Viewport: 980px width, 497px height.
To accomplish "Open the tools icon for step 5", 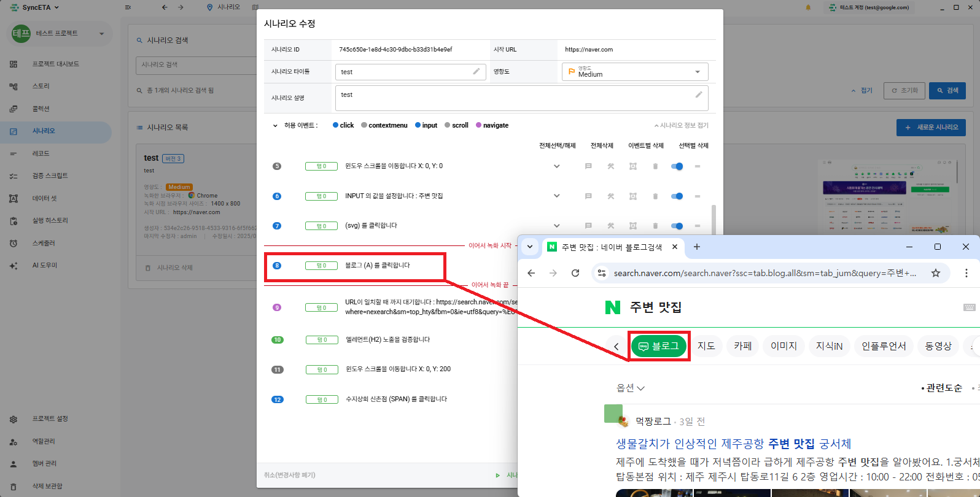I will 611,166.
